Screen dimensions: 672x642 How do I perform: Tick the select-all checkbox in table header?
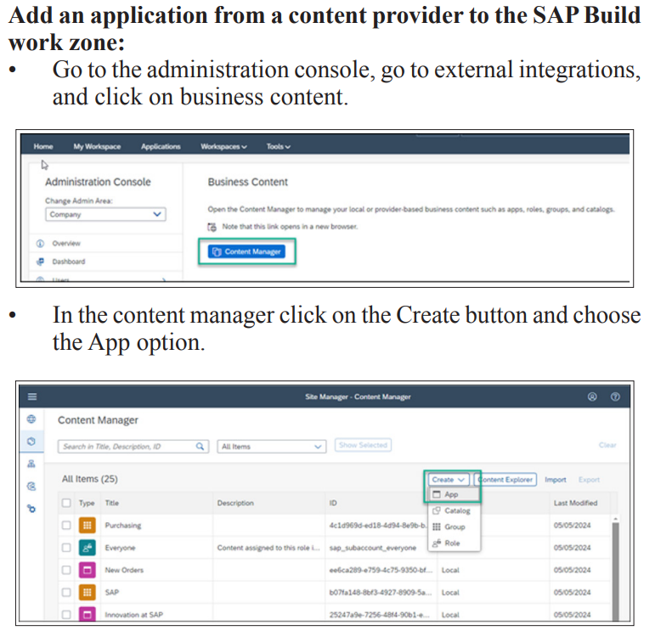click(x=66, y=503)
